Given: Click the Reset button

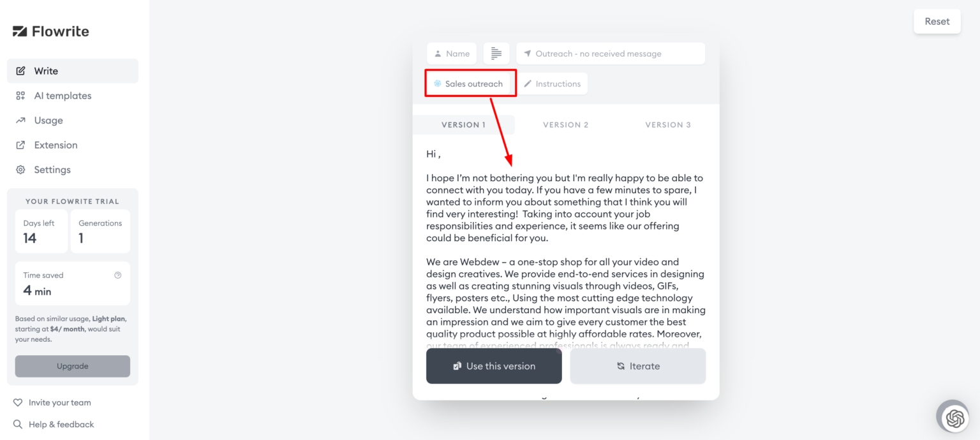Looking at the screenshot, I should click(937, 22).
